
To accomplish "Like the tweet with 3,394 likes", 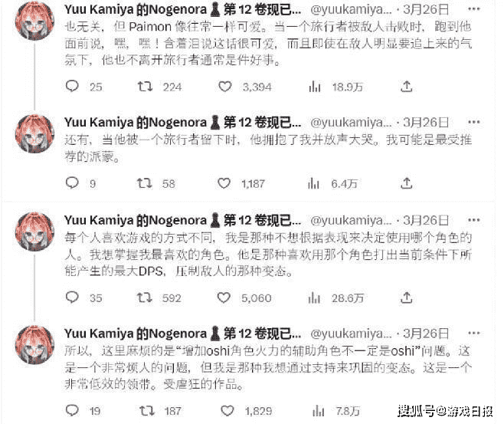I will tap(225, 86).
